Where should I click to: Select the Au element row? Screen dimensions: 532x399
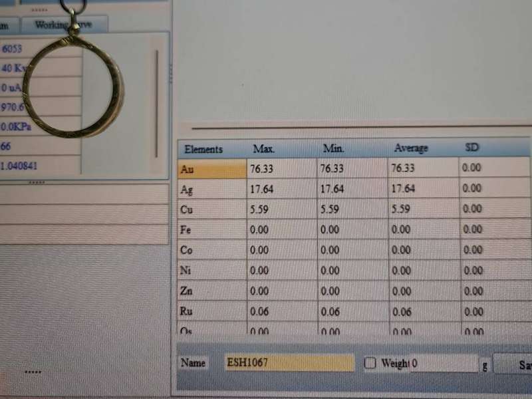[x=211, y=170]
